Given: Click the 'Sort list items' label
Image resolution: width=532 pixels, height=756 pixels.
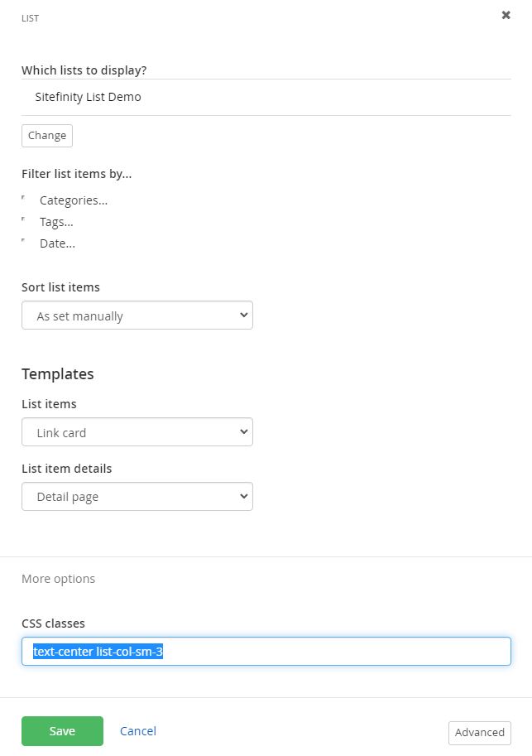Looking at the screenshot, I should coord(60,287).
